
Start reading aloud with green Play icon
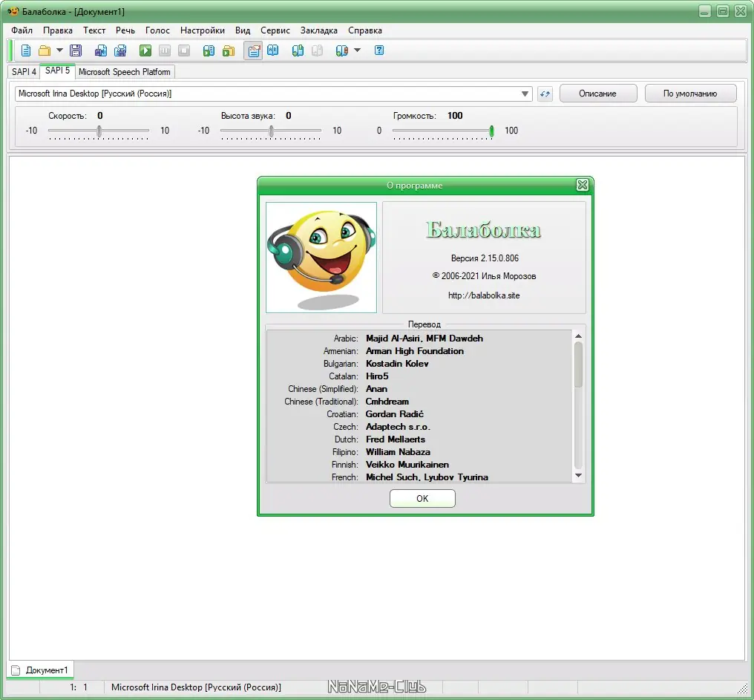pyautogui.click(x=145, y=50)
